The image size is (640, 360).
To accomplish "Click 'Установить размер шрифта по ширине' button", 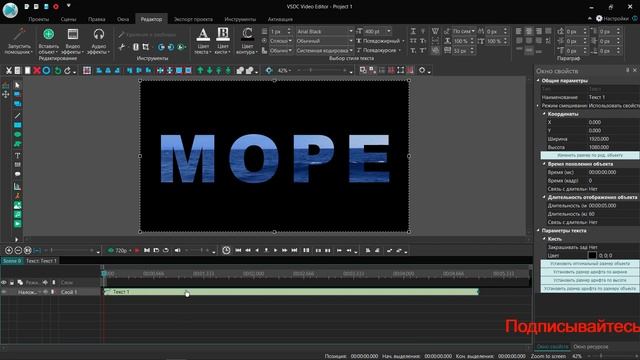I will click(x=590, y=271).
